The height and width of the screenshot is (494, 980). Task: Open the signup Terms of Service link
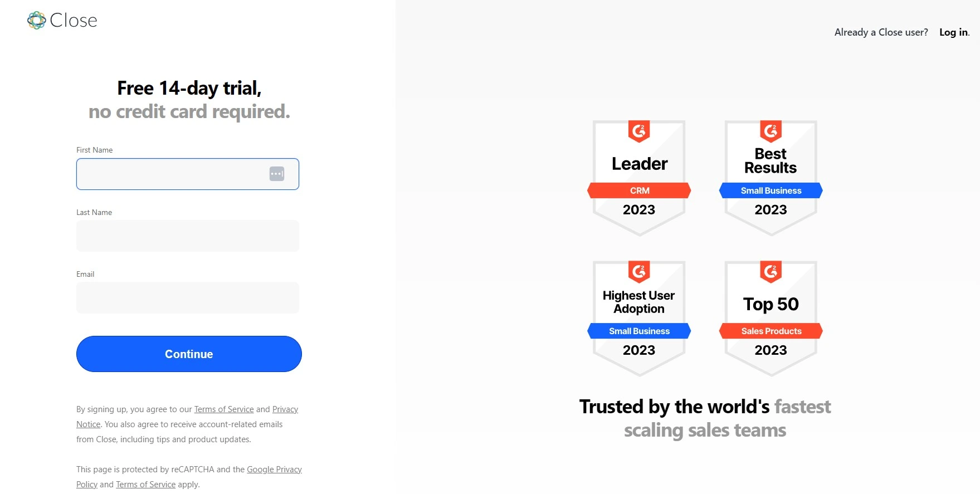[224, 409]
